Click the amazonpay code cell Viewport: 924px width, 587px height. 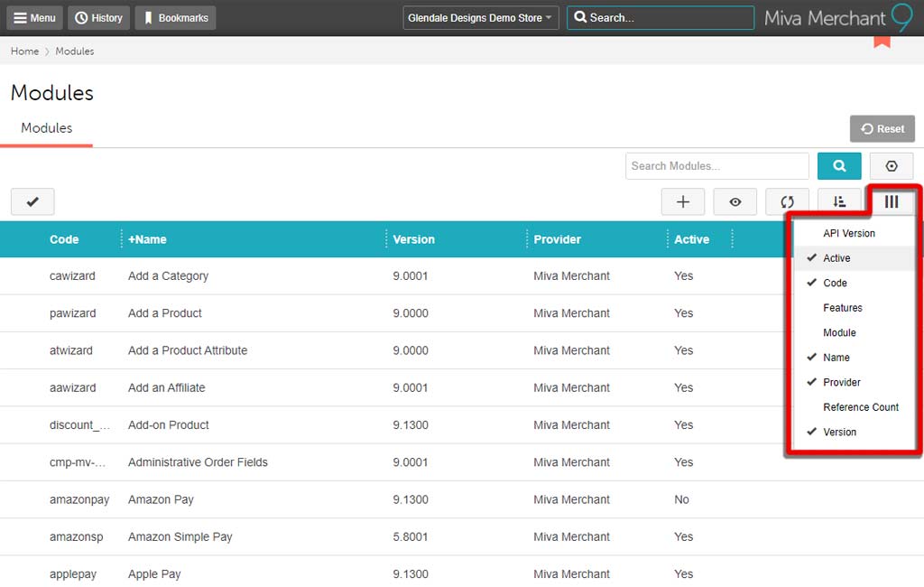point(79,499)
